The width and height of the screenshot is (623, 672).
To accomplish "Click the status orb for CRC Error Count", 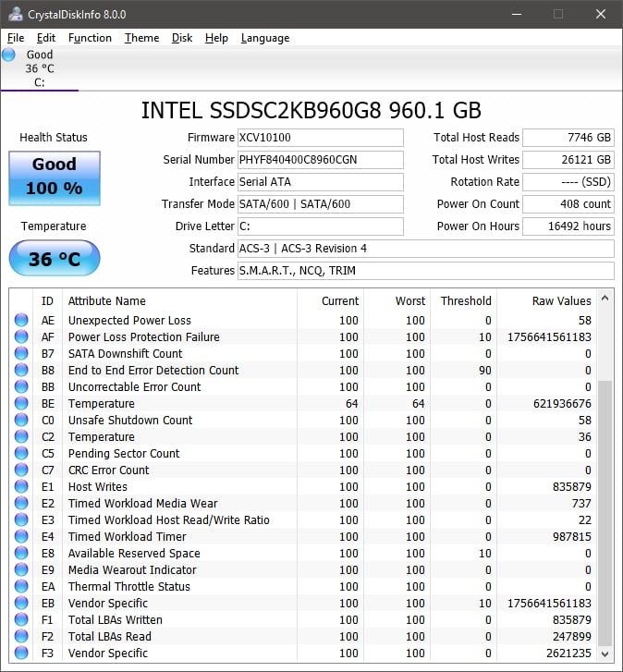I will (x=21, y=470).
